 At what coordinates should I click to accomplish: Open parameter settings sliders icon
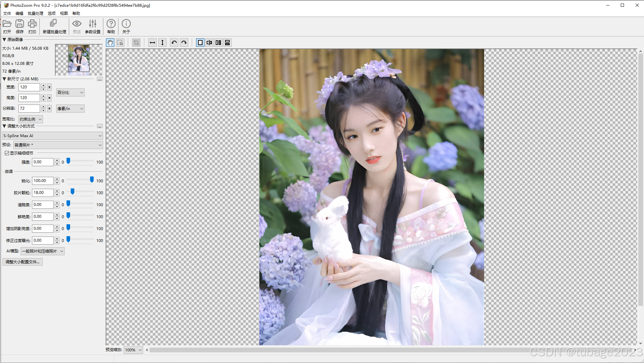(93, 24)
